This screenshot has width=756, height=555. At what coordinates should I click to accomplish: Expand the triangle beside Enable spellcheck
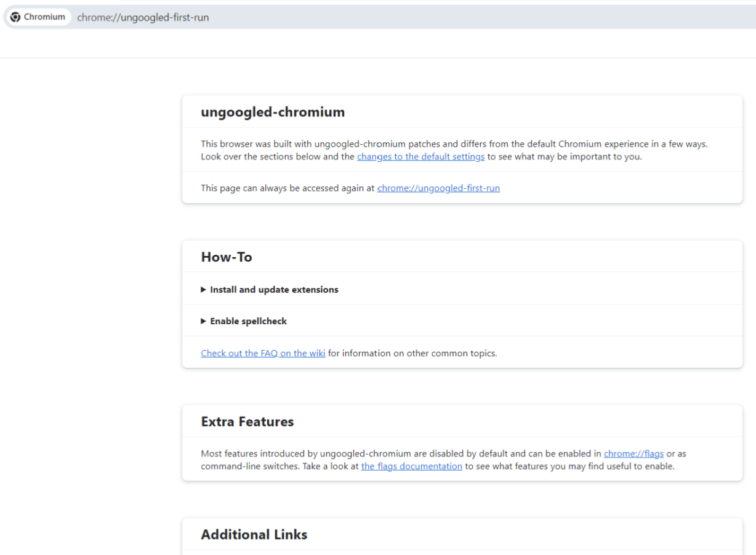[204, 321]
